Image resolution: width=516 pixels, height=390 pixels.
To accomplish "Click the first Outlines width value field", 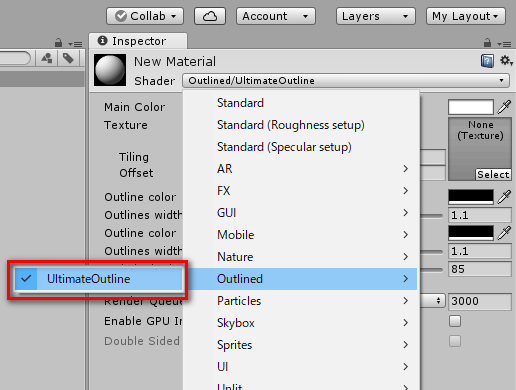I will 480,215.
